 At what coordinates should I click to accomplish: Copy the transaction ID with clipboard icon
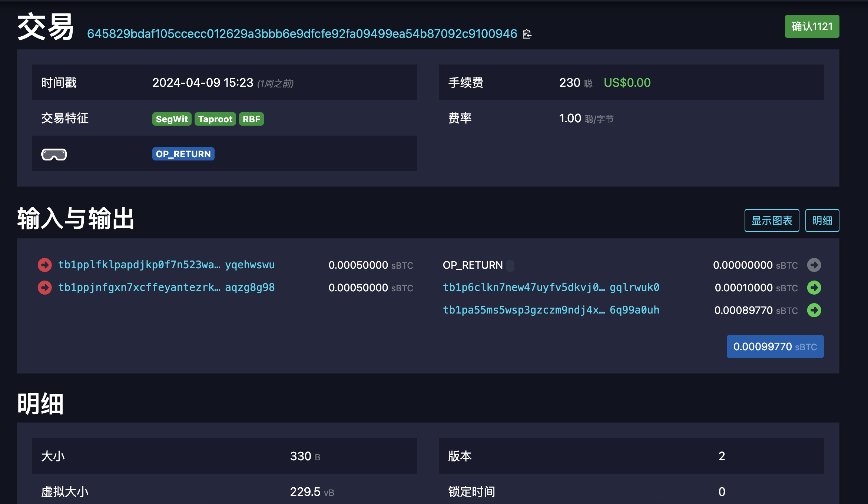pyautogui.click(x=527, y=34)
